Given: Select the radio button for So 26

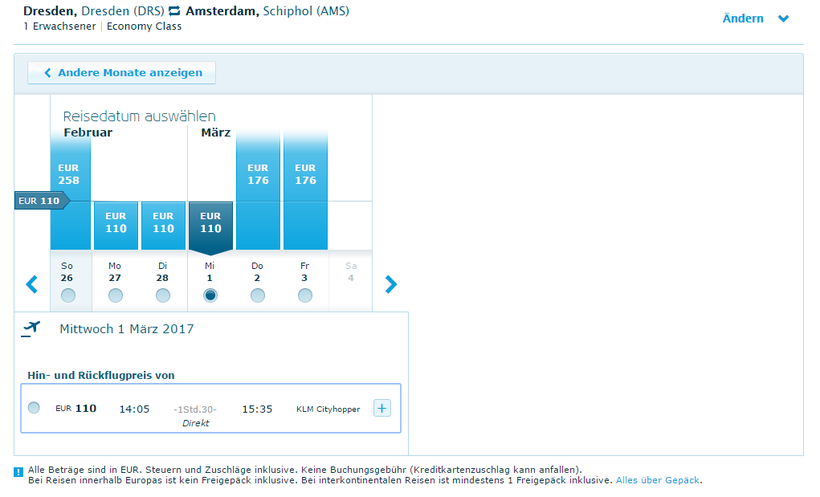Looking at the screenshot, I should point(67,296).
